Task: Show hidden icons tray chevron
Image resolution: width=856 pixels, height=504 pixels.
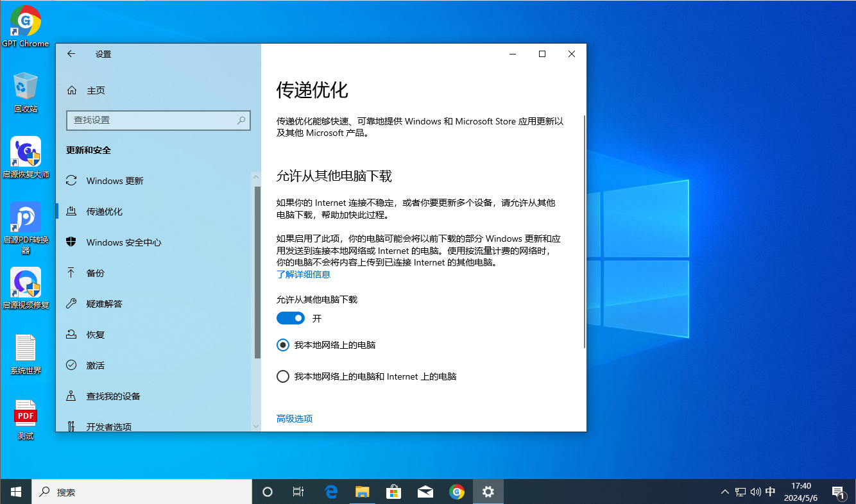Action: coord(725,492)
